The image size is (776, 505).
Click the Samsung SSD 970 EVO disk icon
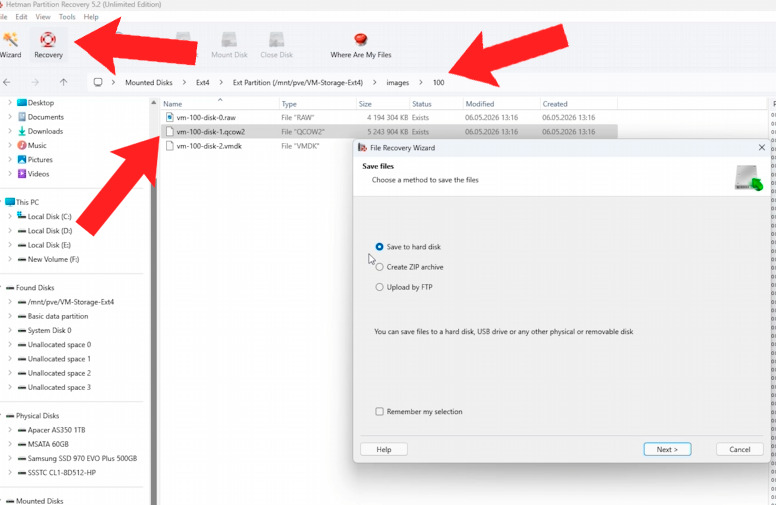point(22,458)
